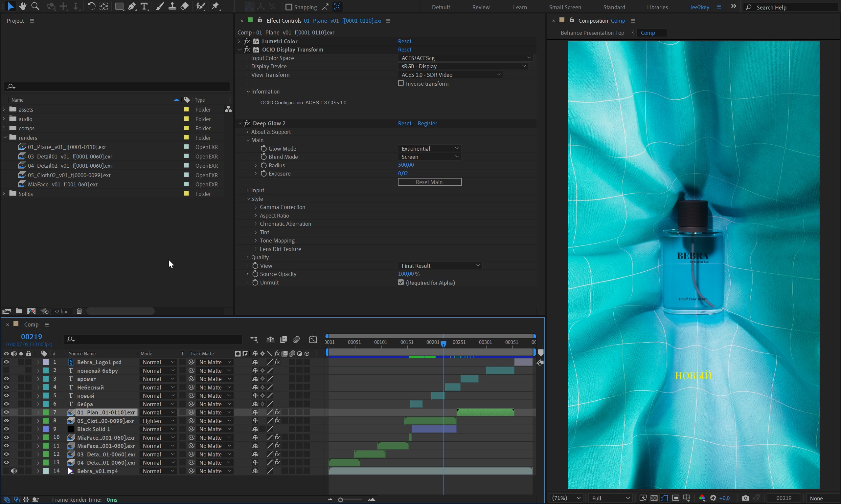Click the Radius value 500,00

tap(406, 165)
